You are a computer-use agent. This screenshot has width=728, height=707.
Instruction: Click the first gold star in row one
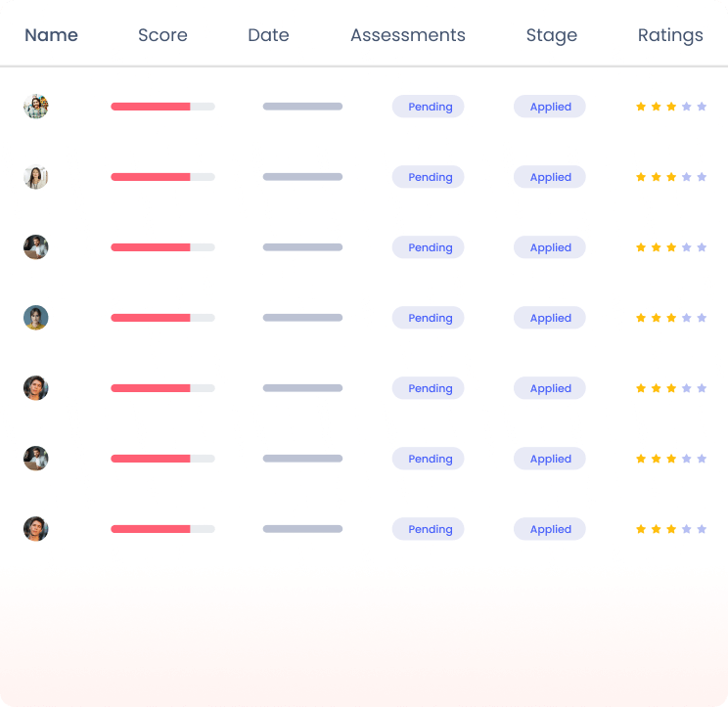641,107
